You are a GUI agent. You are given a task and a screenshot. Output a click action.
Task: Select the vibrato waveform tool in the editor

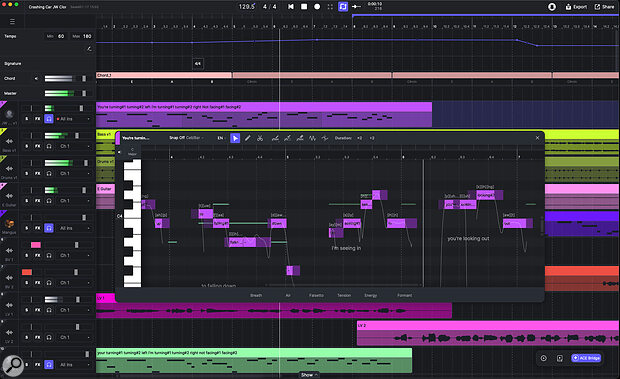click(x=312, y=138)
